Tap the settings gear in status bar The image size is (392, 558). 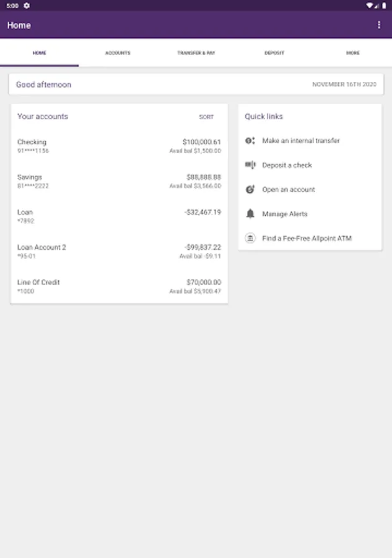point(26,5)
